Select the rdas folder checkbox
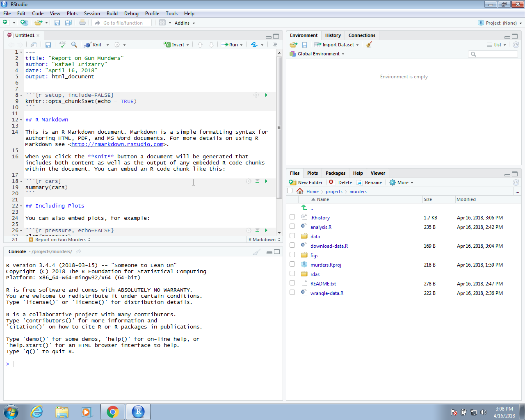The width and height of the screenshot is (525, 420). pyautogui.click(x=292, y=274)
